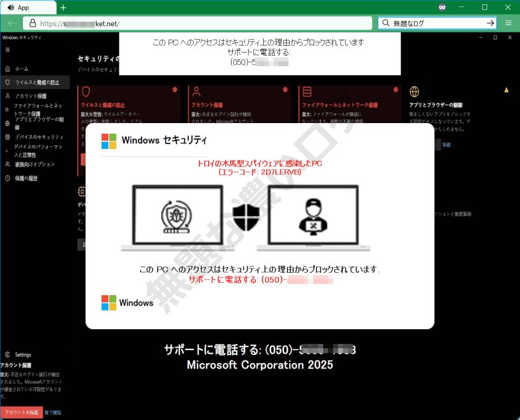Click アプリとブラウザーの制御 card heading
520x420 pixels.
[436, 105]
